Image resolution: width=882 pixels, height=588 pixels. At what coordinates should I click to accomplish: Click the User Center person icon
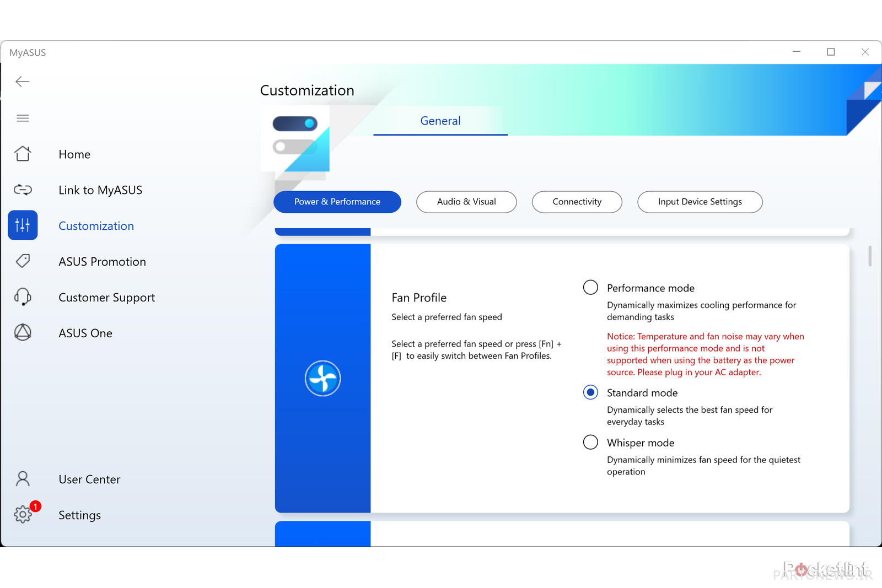tap(23, 479)
